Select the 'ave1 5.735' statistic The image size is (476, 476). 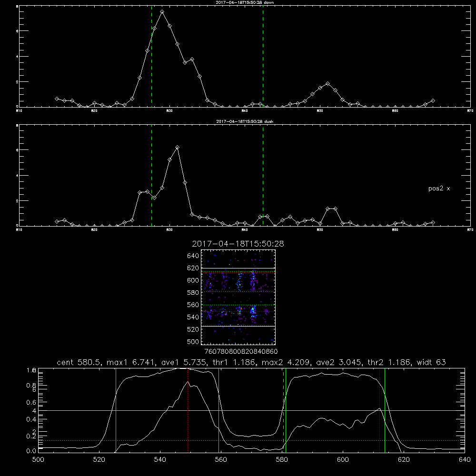click(x=184, y=362)
